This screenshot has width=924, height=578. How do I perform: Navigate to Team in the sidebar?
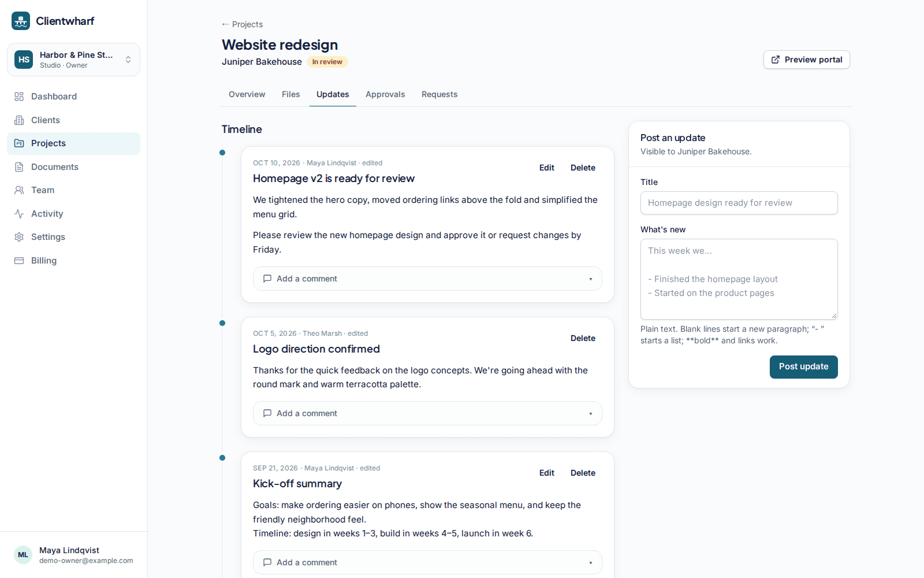point(73,190)
